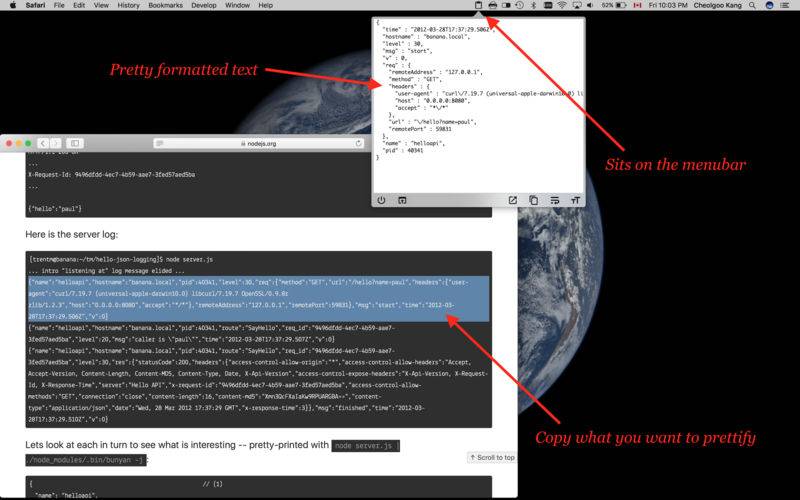
Task: Click the {"hello":"paul"} output line
Action: coord(55,209)
